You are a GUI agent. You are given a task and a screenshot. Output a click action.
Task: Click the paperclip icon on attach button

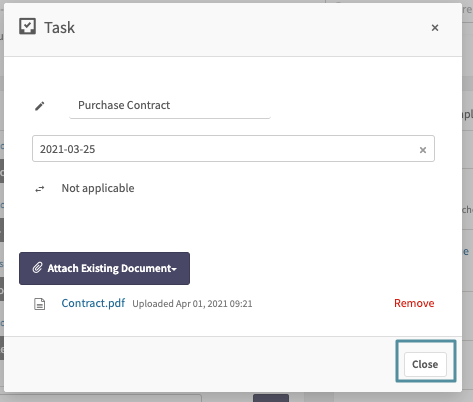[37, 268]
